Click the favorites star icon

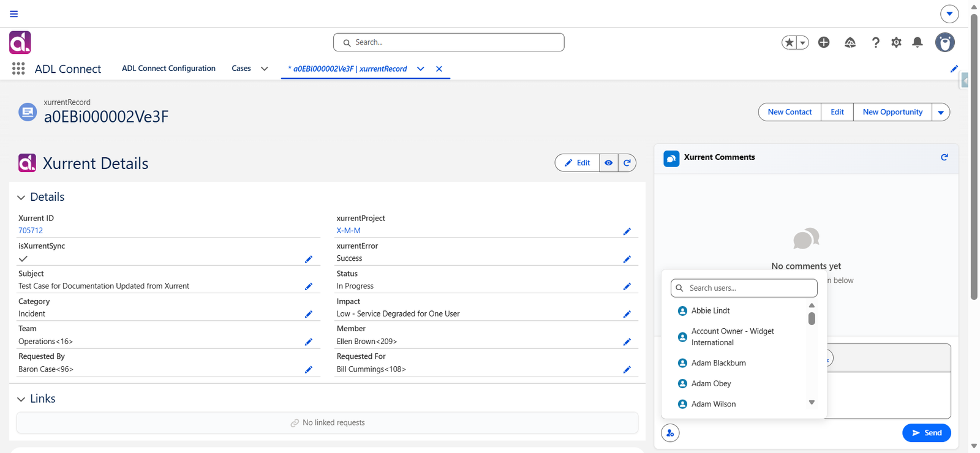tap(789, 42)
